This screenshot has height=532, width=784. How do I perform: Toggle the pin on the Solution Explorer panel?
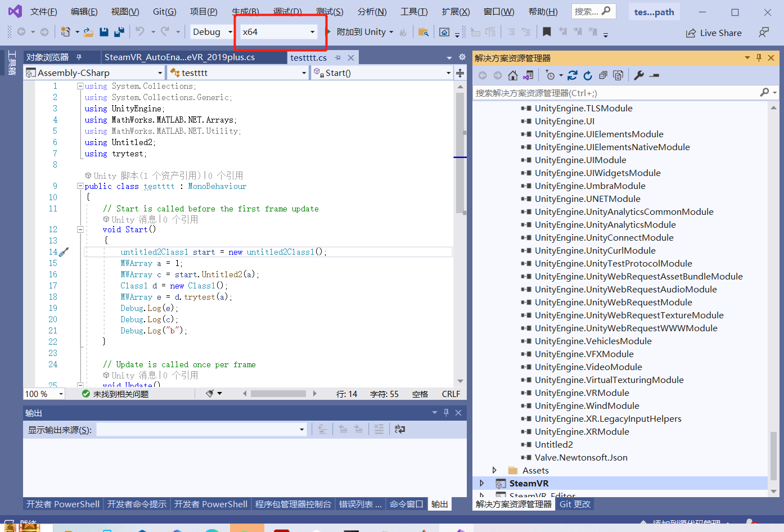(x=759, y=58)
